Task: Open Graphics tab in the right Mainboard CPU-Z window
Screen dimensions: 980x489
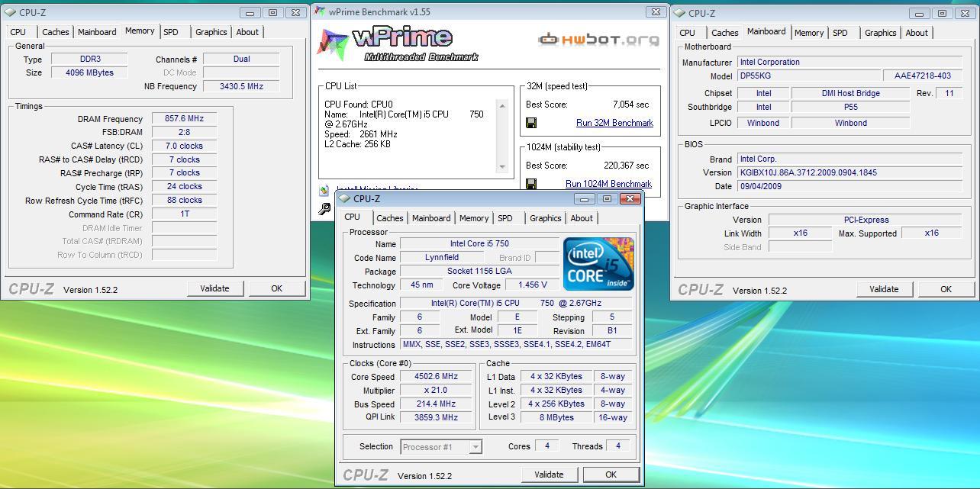Action: (881, 33)
